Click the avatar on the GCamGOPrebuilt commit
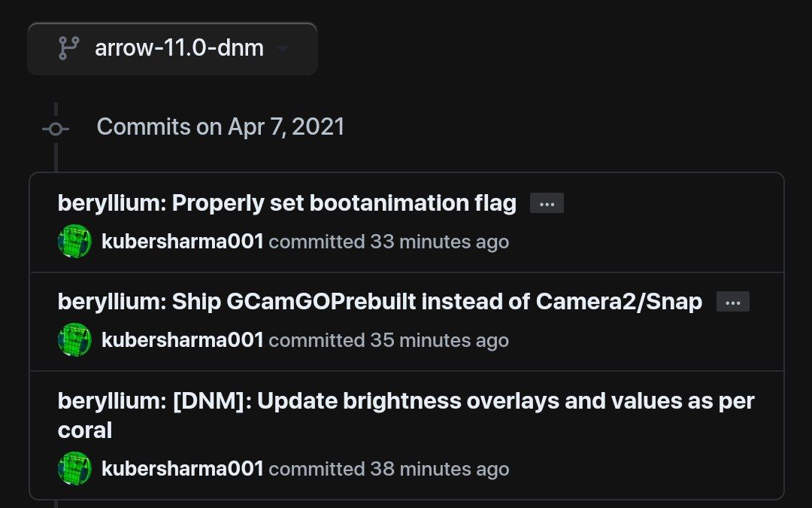Screen dimensions: 812x508 [x=74, y=339]
